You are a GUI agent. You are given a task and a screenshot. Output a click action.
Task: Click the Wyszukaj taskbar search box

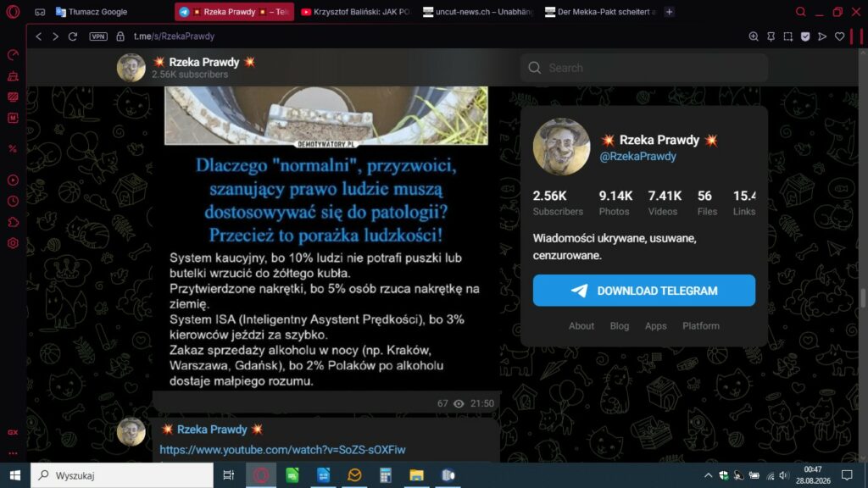(122, 475)
